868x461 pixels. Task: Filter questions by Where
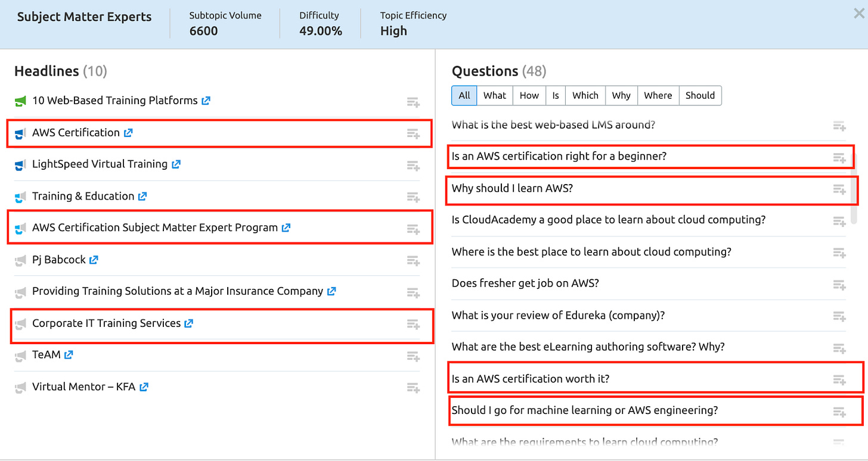tap(658, 95)
